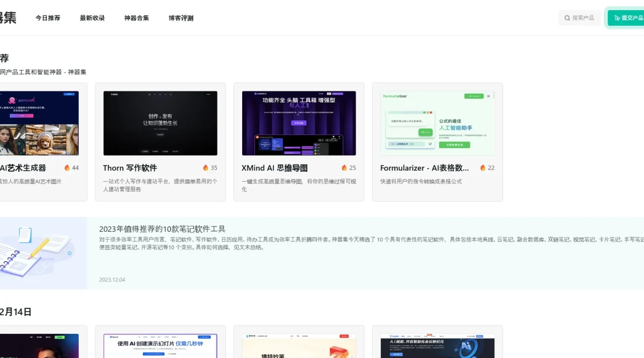Image resolution: width=644 pixels, height=358 pixels.
Task: Open the Thorn 写作软件 thumbnail
Action: [x=160, y=123]
